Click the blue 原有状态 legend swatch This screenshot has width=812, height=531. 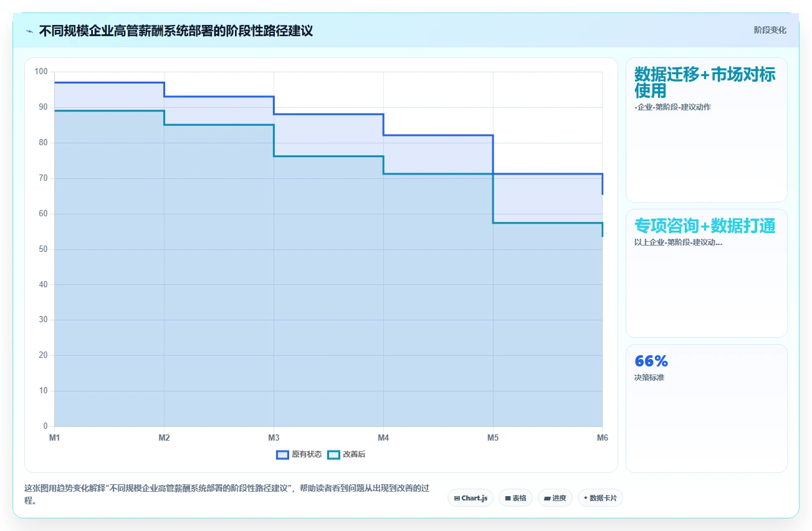pos(282,454)
